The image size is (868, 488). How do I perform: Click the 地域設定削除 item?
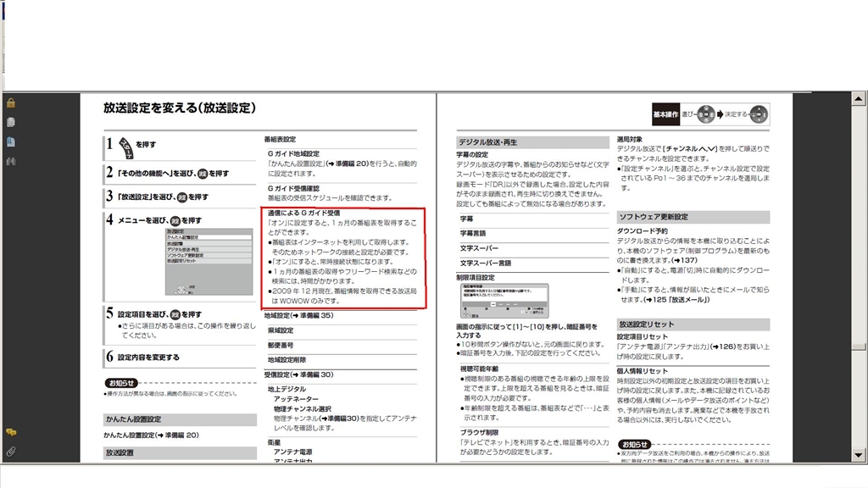[287, 359]
